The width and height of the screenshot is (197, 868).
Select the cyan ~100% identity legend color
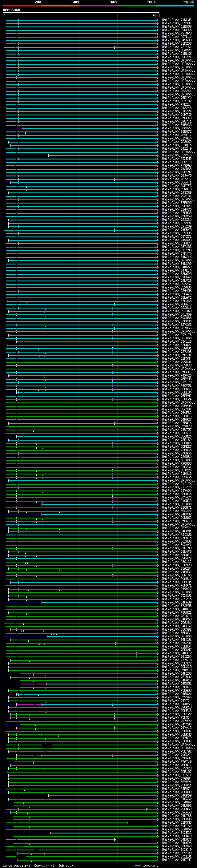pyautogui.click(x=175, y=6)
